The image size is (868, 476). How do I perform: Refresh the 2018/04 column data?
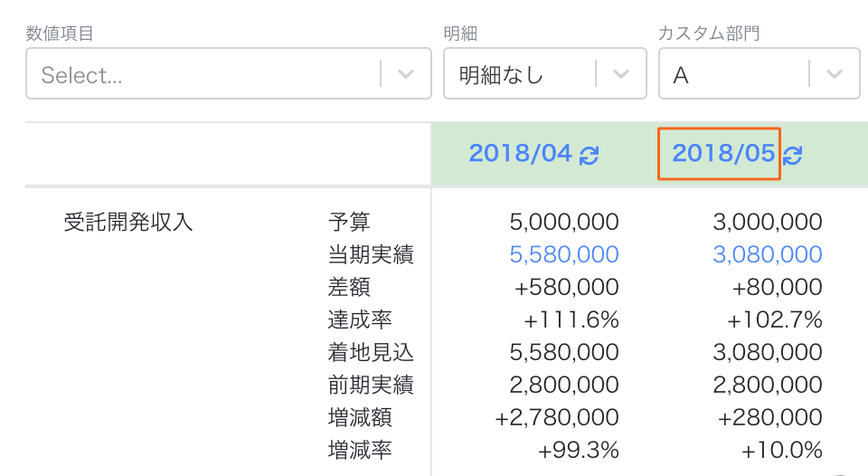589,155
